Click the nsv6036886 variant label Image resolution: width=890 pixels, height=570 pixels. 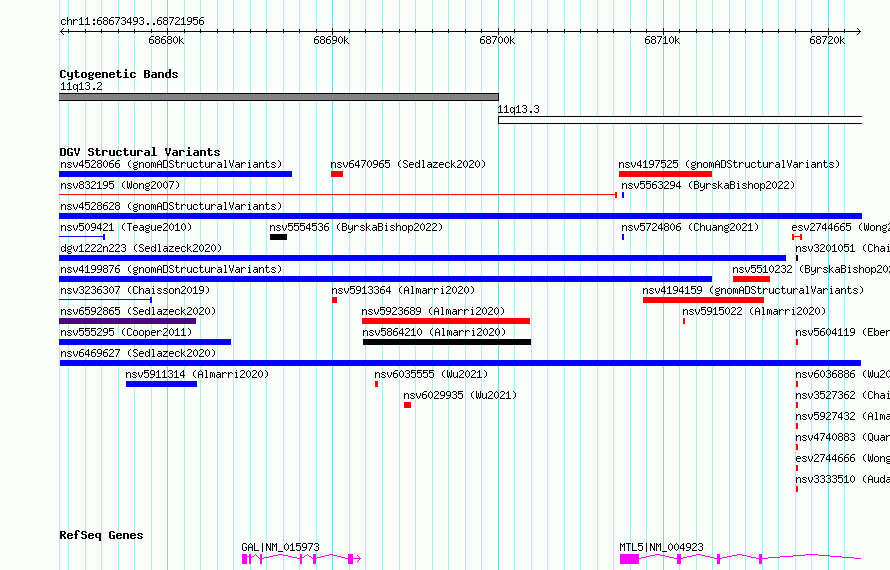(842, 375)
